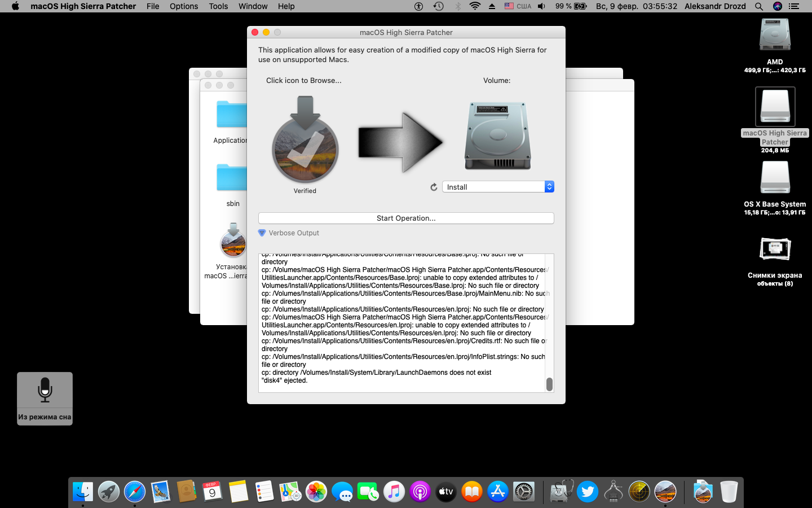
Task: Open System Information from the Dock
Action: point(613,492)
